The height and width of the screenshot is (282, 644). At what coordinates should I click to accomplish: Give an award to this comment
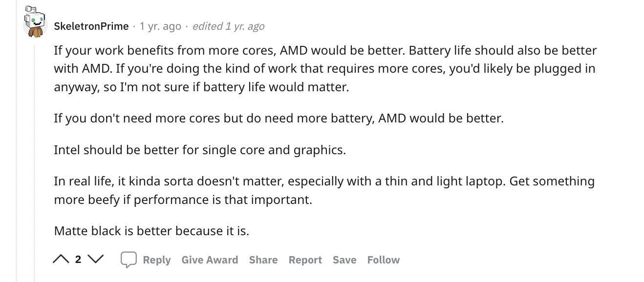(210, 260)
